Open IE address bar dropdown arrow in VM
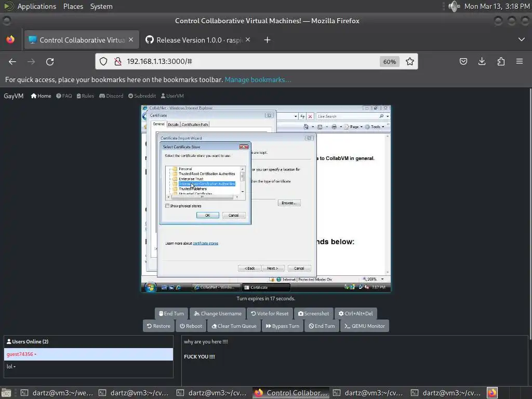The height and width of the screenshot is (399, 532). tap(296, 116)
